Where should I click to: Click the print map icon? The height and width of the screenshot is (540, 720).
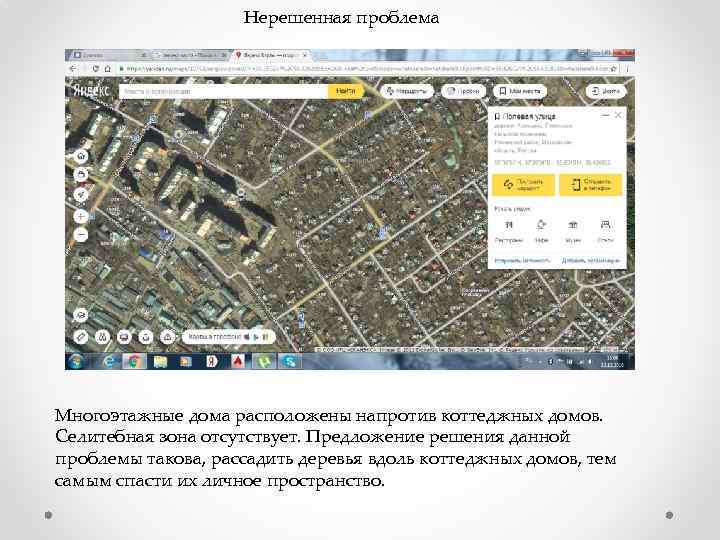point(124,337)
